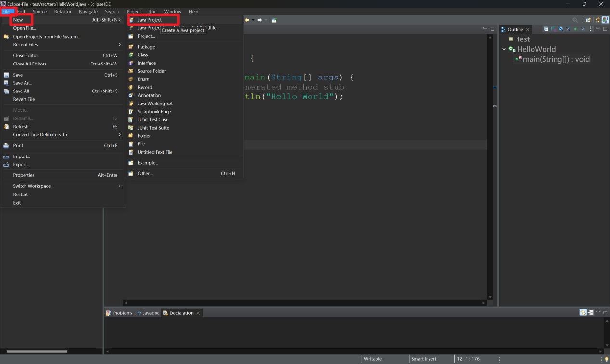Toggle Hide Non-Public Members green dot icon
Screen dimensions: 610x364
(x=575, y=29)
